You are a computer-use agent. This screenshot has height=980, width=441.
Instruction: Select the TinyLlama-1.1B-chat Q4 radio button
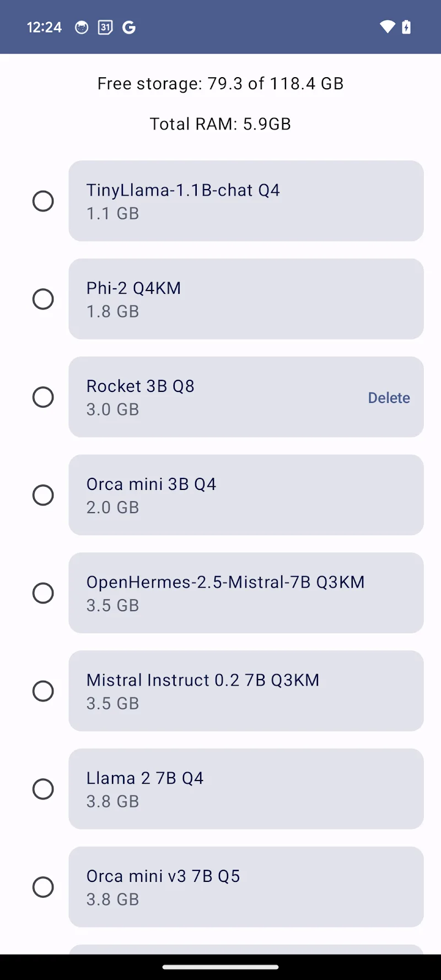click(43, 201)
